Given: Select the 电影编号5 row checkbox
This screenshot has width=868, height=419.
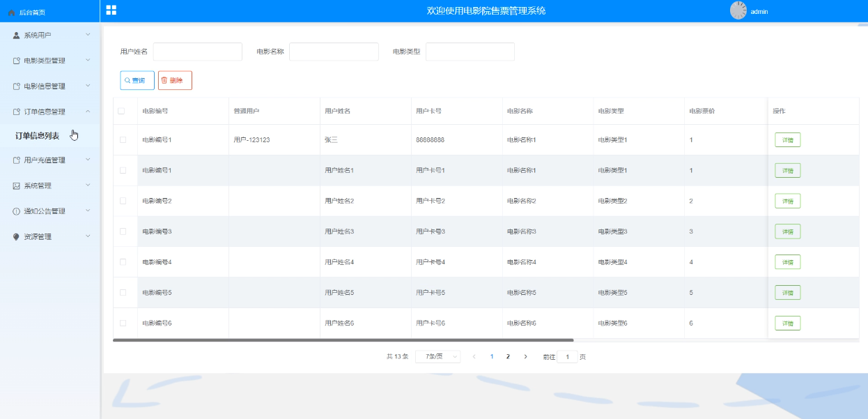Looking at the screenshot, I should coord(123,292).
